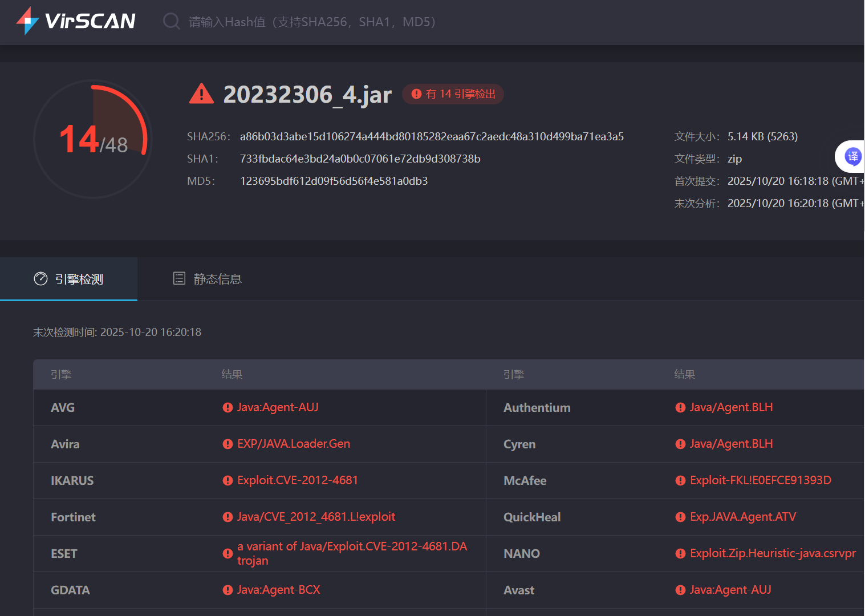Image resolution: width=865 pixels, height=616 pixels.
Task: Click Cyren result Java/Agent.BLH
Action: [731, 444]
